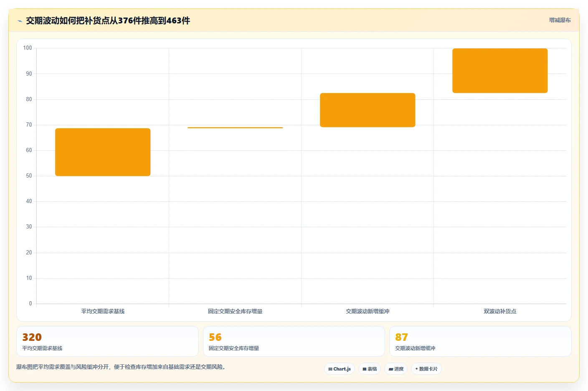588x391 pixels.
Task: Click the y-axis value 100
Action: (28, 48)
